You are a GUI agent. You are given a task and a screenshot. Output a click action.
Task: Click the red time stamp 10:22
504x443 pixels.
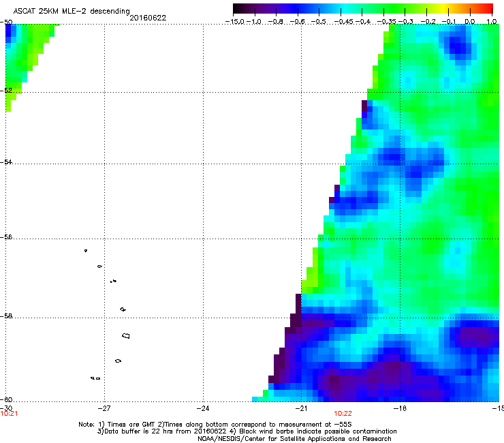pos(343,414)
